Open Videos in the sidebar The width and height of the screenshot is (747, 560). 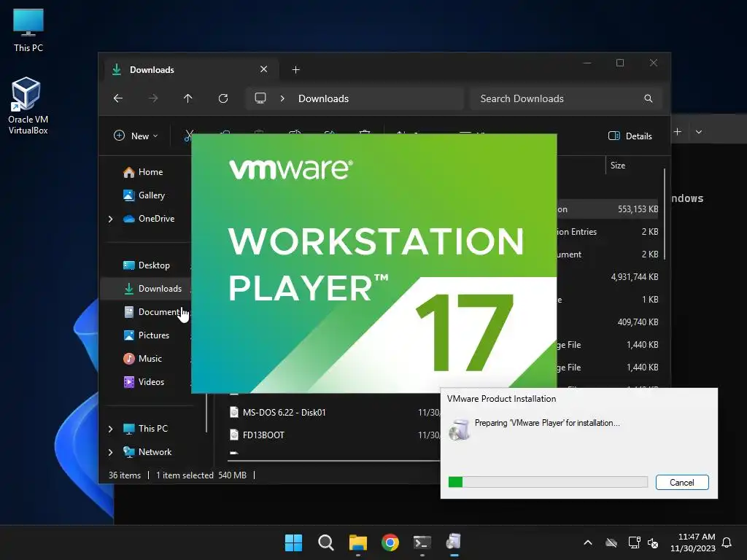point(144,382)
